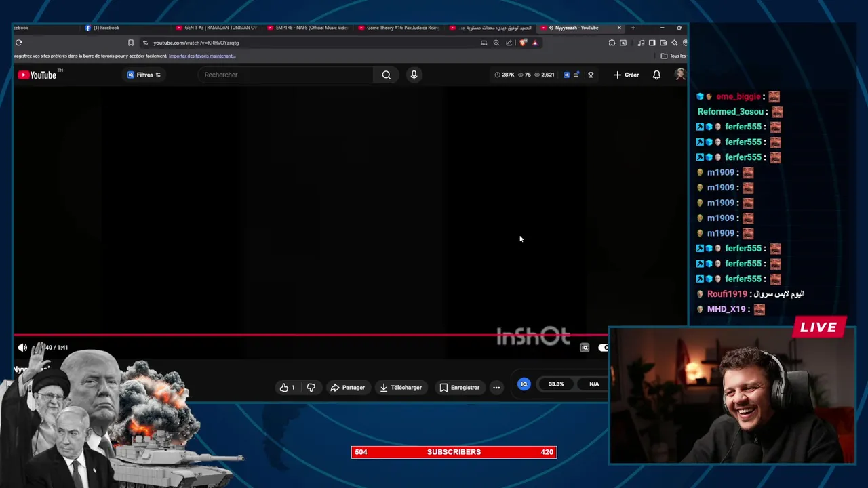Click the round blue IQ badge below video
The image size is (868, 488).
pos(524,384)
